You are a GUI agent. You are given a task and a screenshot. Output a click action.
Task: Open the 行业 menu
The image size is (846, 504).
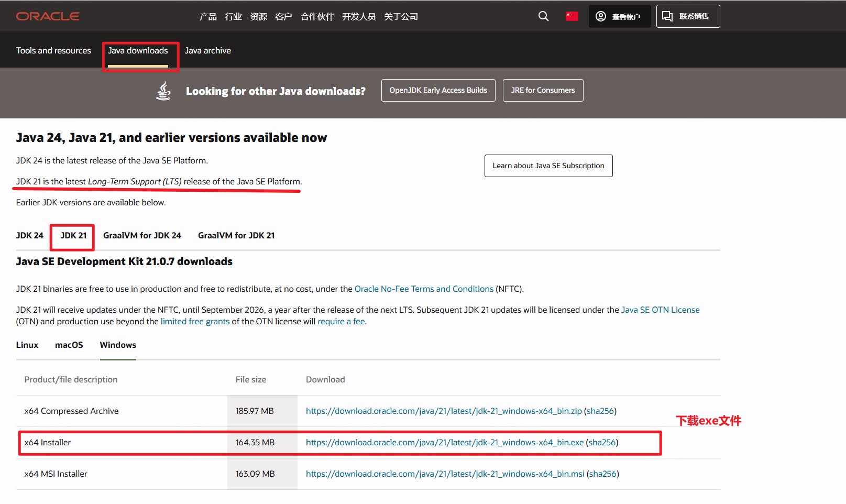coord(233,17)
